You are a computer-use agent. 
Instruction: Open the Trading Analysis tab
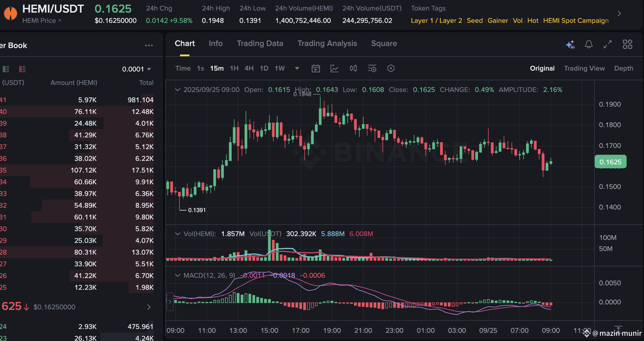pos(327,43)
